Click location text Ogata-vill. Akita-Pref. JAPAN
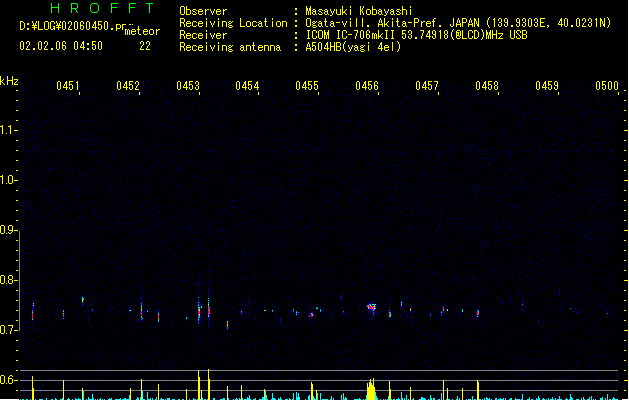The image size is (629, 400). click(392, 23)
